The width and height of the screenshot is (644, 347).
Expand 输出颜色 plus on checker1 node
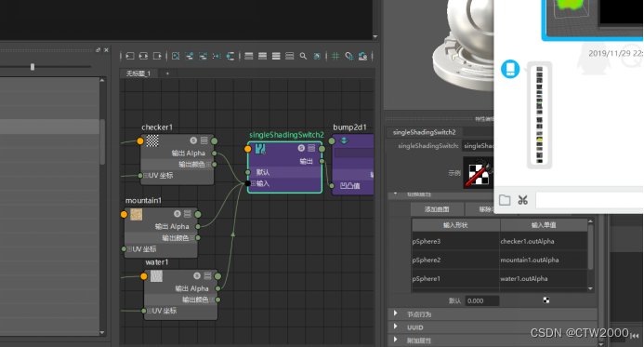click(x=209, y=165)
